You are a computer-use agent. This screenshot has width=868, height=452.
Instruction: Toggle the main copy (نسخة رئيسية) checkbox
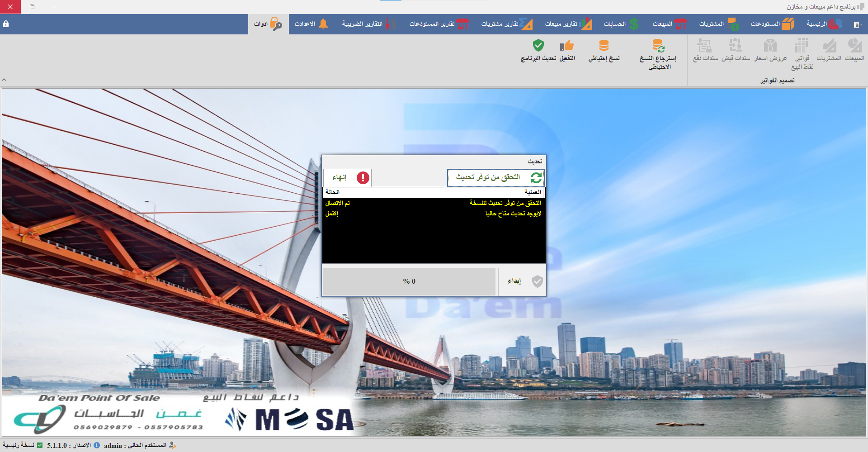(40, 445)
